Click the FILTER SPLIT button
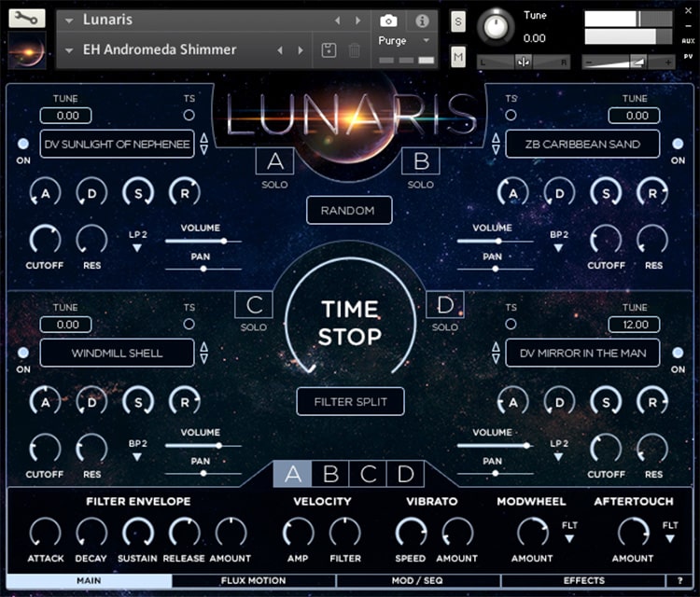 tap(350, 401)
